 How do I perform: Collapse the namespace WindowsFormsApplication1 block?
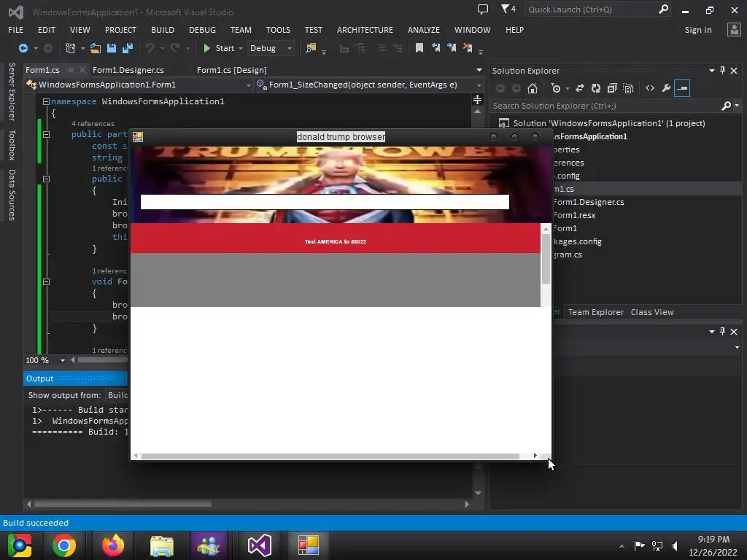[46, 101]
